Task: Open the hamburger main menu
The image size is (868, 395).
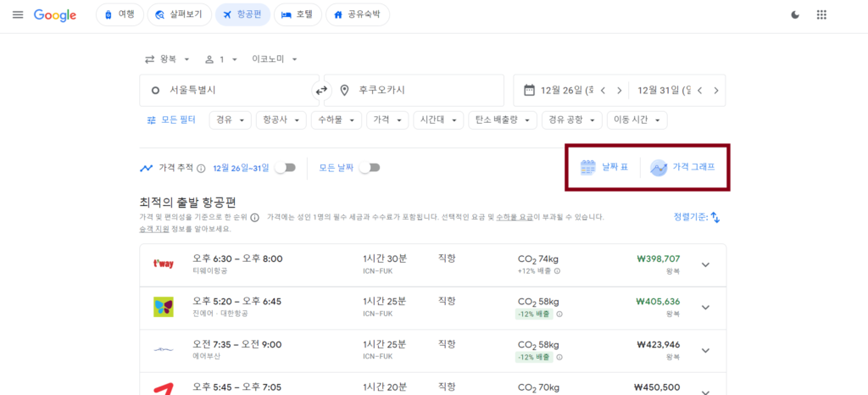Action: click(18, 15)
